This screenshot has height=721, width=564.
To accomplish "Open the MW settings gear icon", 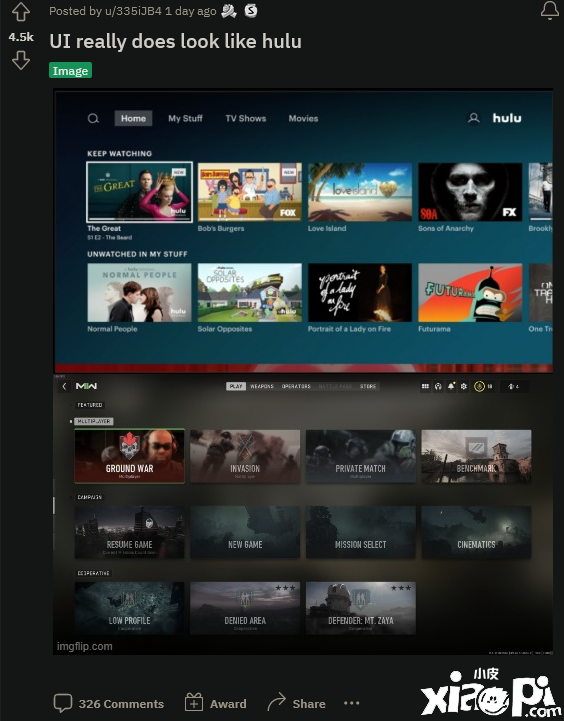I will pyautogui.click(x=464, y=386).
